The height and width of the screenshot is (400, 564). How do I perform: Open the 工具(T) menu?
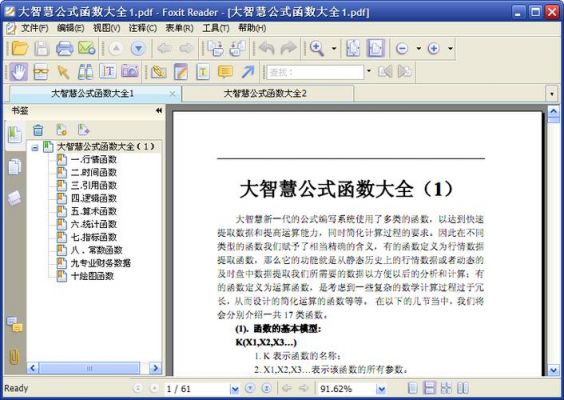click(216, 28)
